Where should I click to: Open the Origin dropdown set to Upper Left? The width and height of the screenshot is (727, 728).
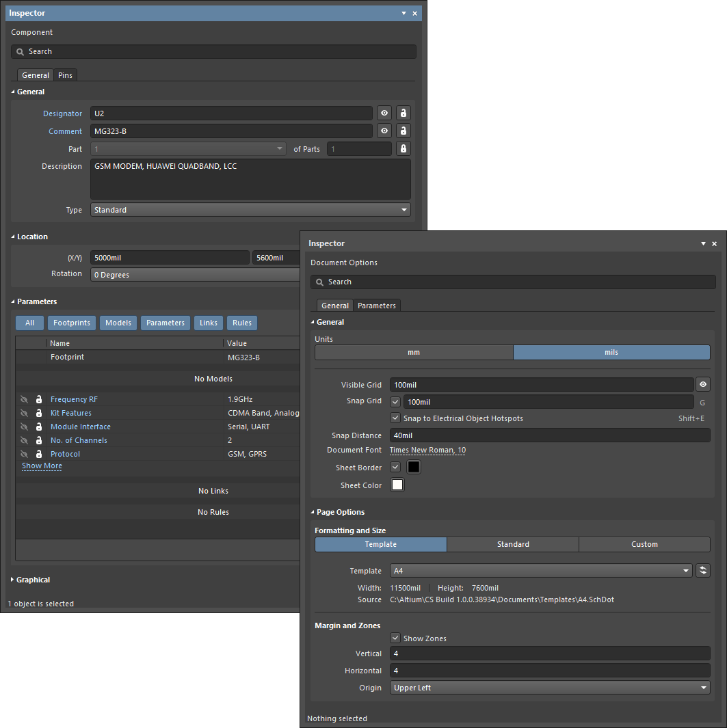550,688
